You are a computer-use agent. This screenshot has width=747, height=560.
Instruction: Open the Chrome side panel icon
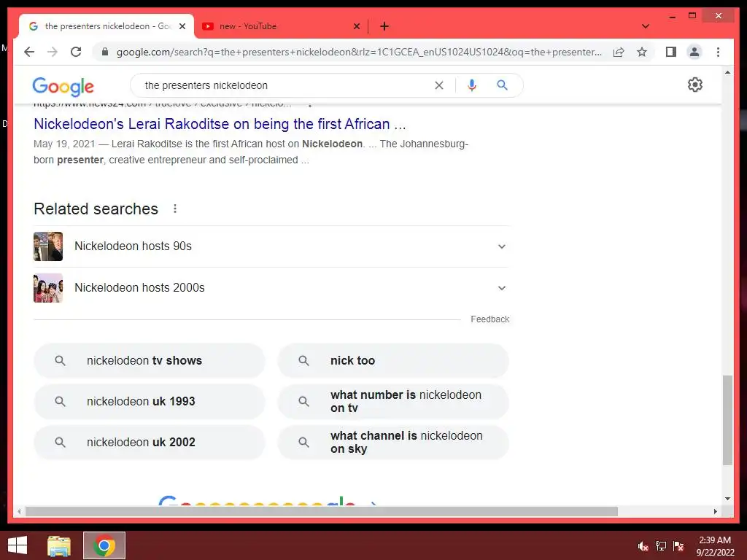(671, 52)
